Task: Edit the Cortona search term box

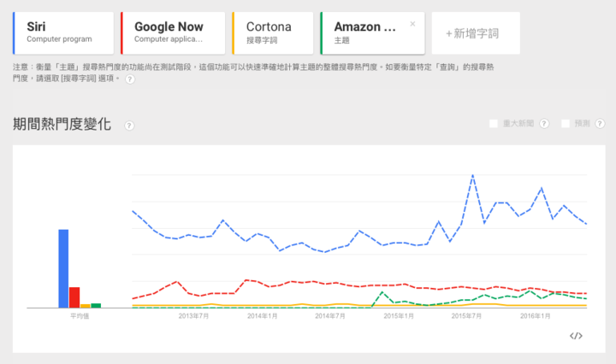Action: point(273,33)
